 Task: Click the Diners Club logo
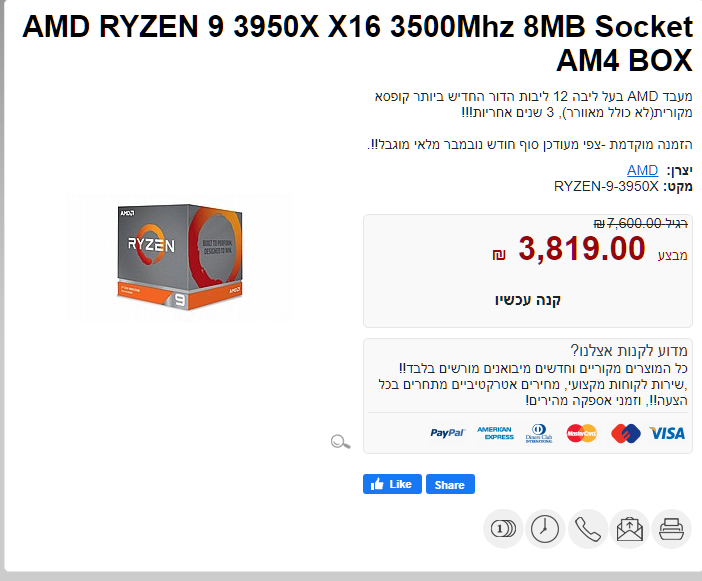click(x=539, y=433)
